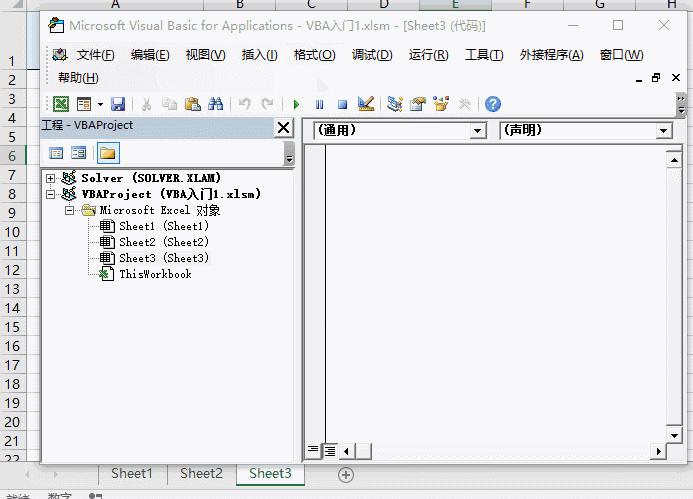Open project panel toolbar overflow arrow

pyautogui.click(x=289, y=153)
